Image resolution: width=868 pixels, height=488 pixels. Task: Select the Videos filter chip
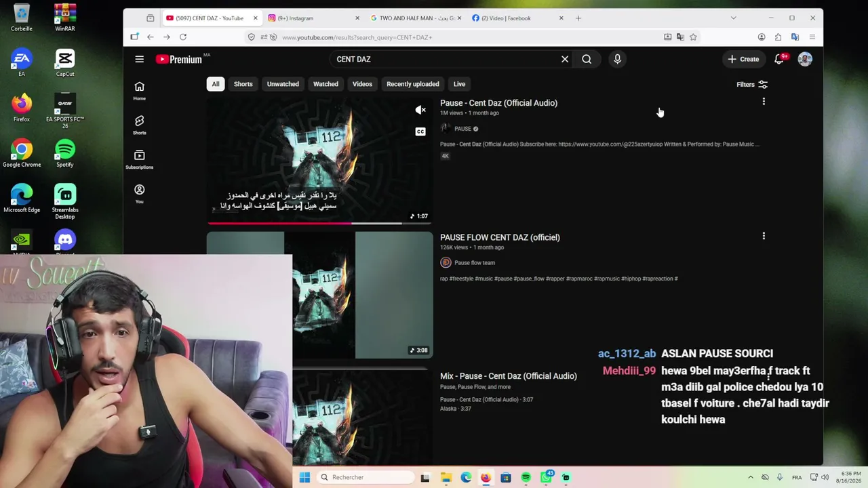pyautogui.click(x=362, y=84)
